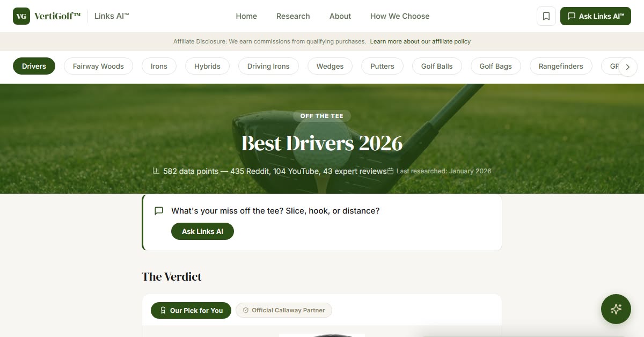Open the bookmark icon button
Screen dimensions: 644x337
click(x=546, y=16)
